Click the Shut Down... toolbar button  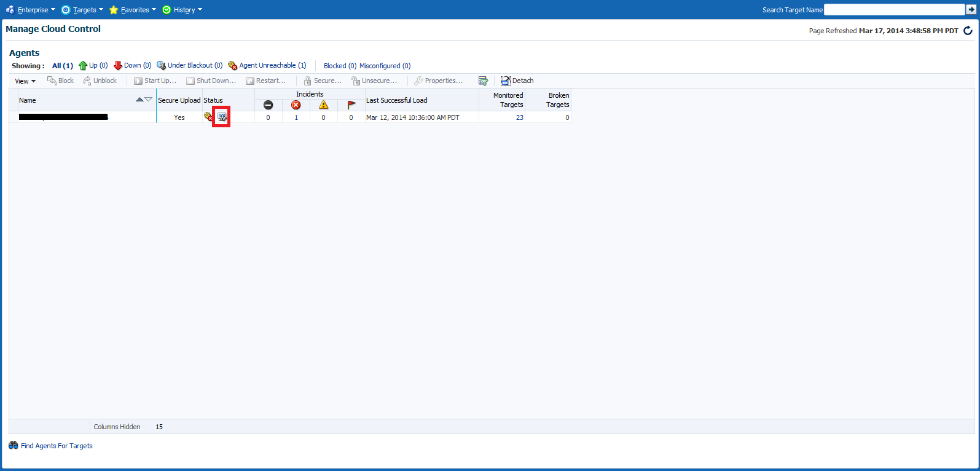tap(211, 81)
